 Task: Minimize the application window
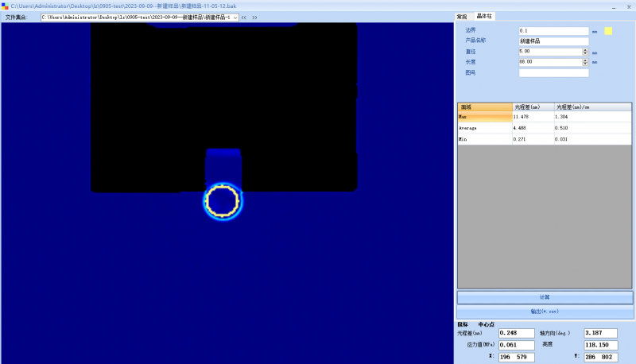(586, 5)
